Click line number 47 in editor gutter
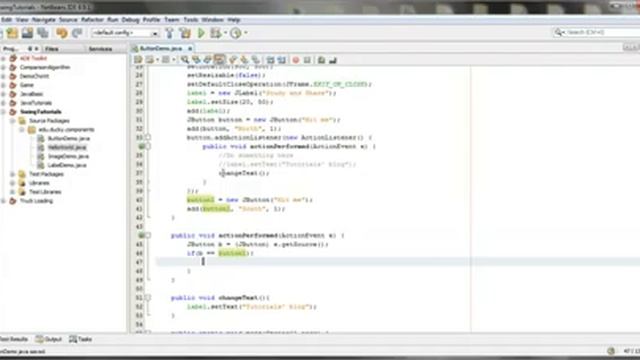 [140, 262]
